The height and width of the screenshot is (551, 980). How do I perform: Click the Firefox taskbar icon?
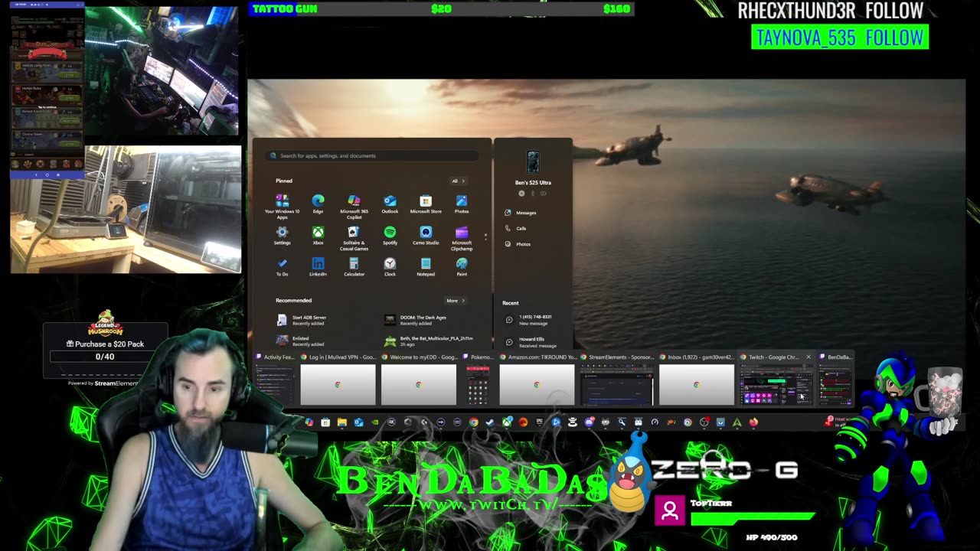pyautogui.click(x=753, y=422)
